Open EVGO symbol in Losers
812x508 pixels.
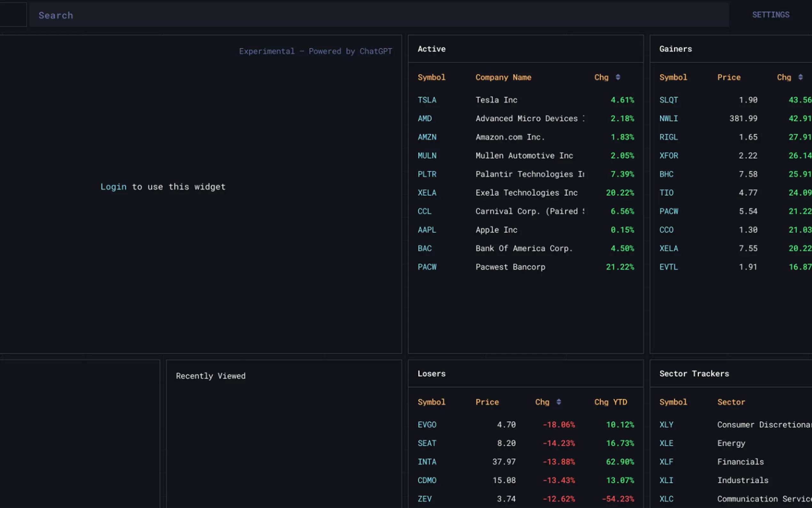tap(427, 425)
